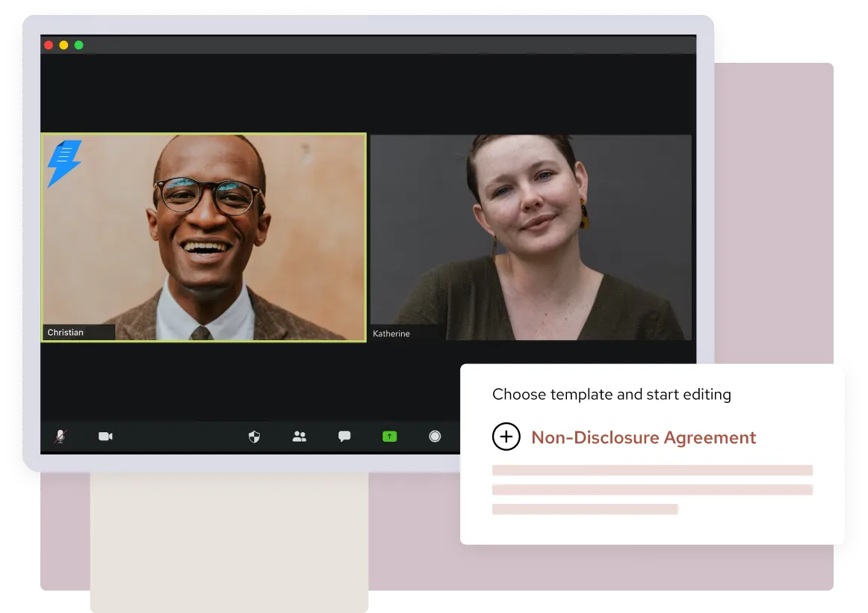
Task: Click Katherine's name label
Action: pyautogui.click(x=391, y=333)
